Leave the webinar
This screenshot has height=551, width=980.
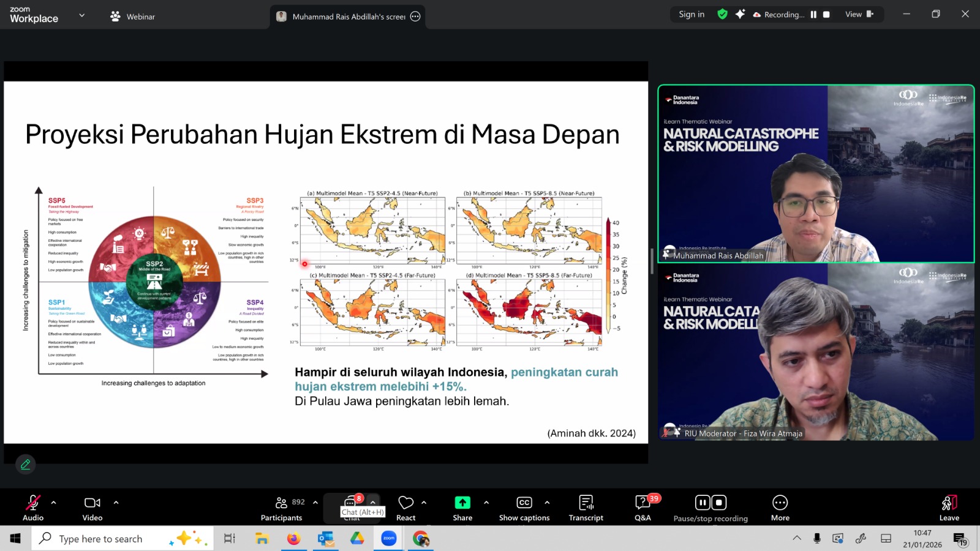point(949,508)
